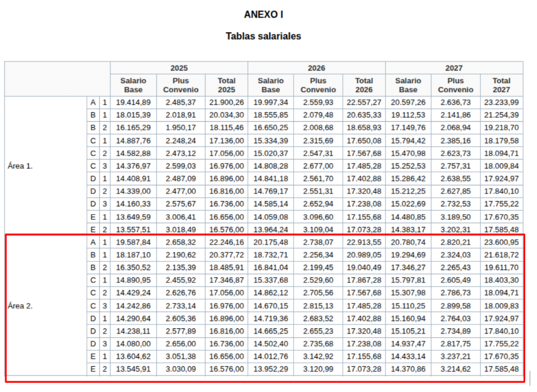The image size is (537, 392).
Task: Click the cell showing 3.214,62
Action: click(456, 369)
